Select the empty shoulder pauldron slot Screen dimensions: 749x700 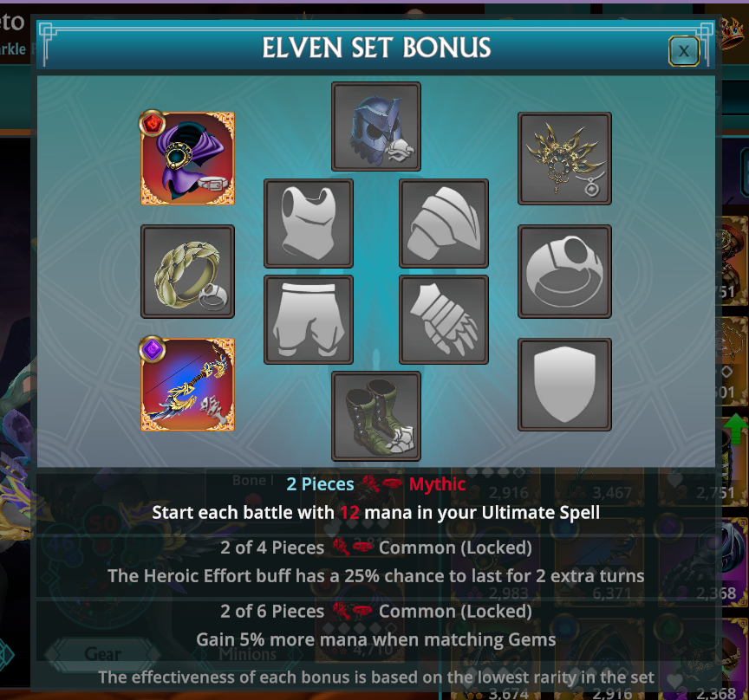444,224
